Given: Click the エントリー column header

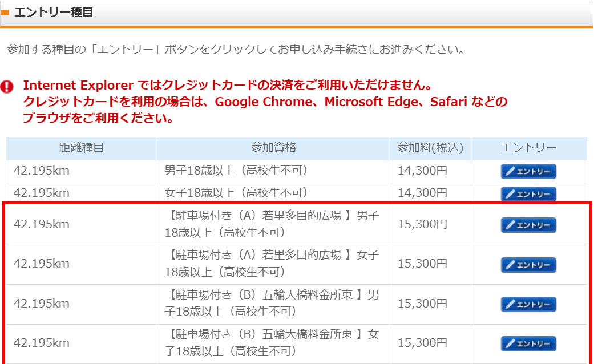Looking at the screenshot, I should [x=528, y=148].
